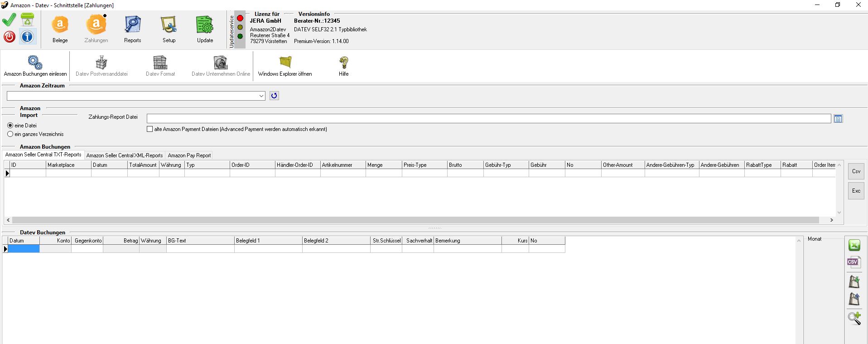This screenshot has height=344, width=868.
Task: Switch to Amazon Seller Central TXT-Reports tab
Action: point(43,155)
